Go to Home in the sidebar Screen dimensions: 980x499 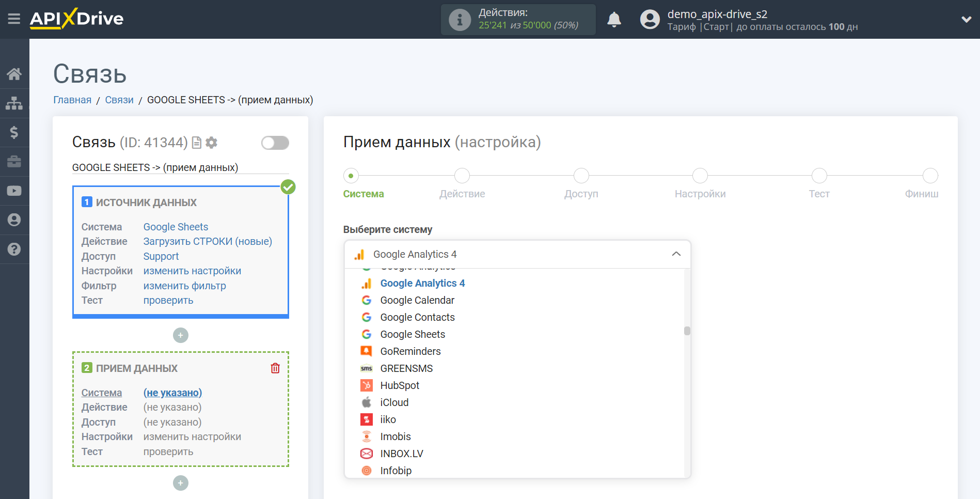click(x=14, y=74)
